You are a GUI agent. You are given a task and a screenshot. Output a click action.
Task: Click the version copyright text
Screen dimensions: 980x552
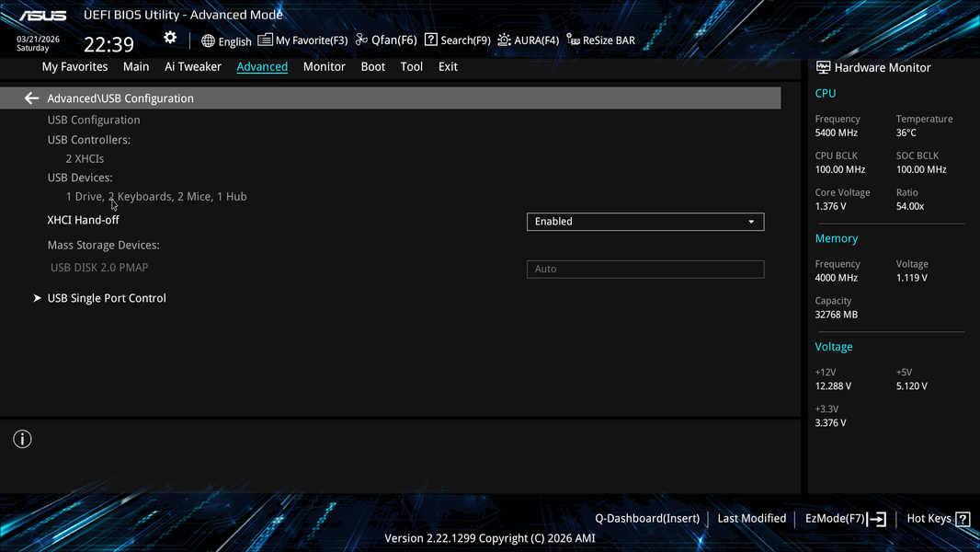(x=489, y=538)
